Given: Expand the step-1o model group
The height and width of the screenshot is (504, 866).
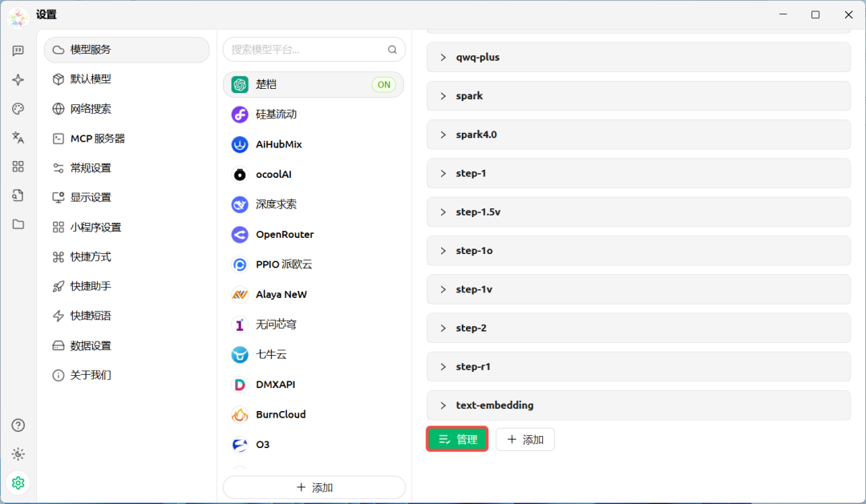Looking at the screenshot, I should [x=638, y=251].
